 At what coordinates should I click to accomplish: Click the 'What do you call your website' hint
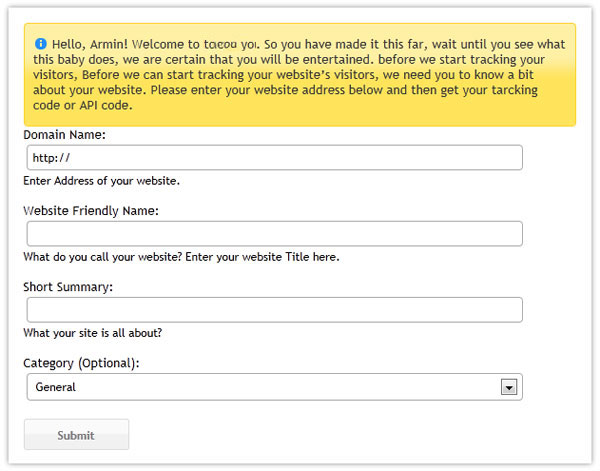click(181, 257)
